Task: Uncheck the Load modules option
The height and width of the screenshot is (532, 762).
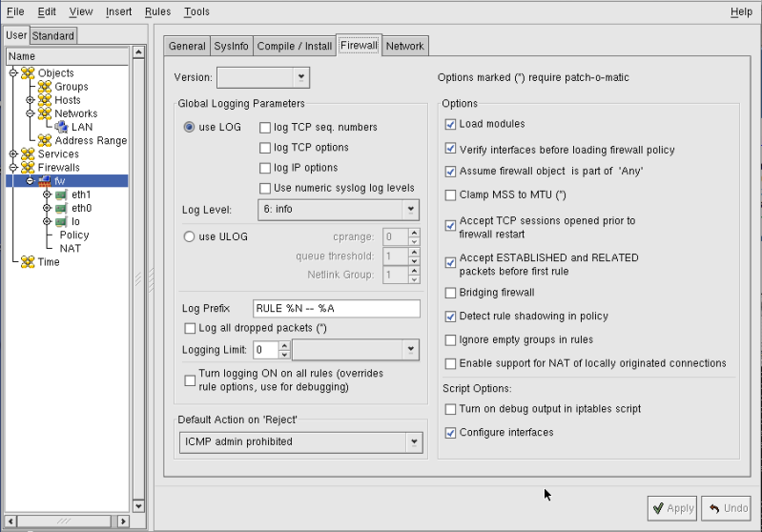Action: point(451,124)
